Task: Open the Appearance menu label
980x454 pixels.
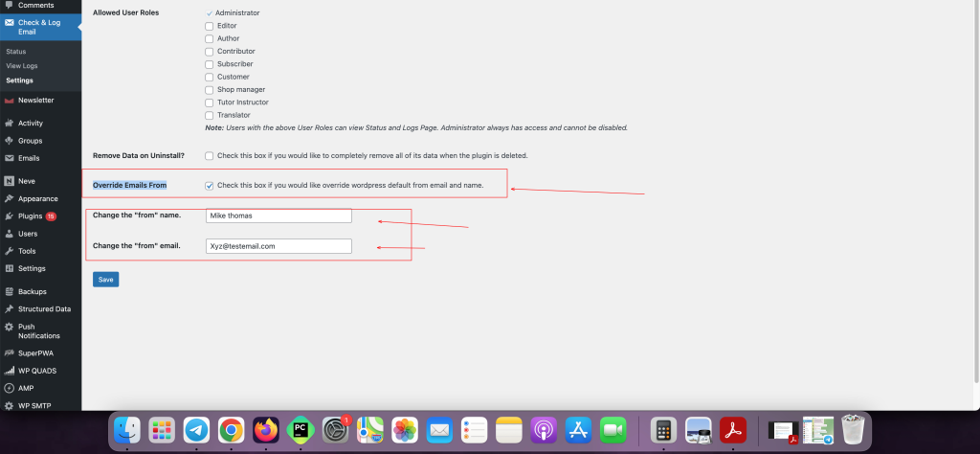Action: pos(38,199)
